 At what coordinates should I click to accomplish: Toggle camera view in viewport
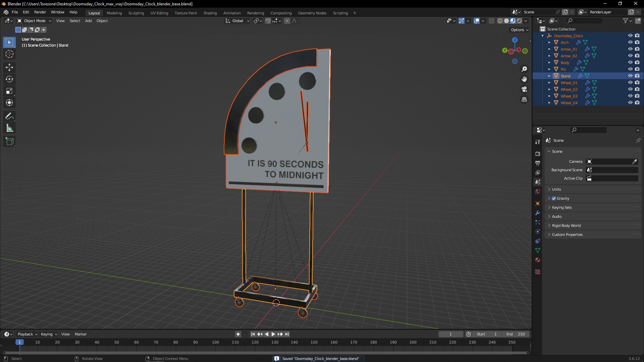coord(524,89)
